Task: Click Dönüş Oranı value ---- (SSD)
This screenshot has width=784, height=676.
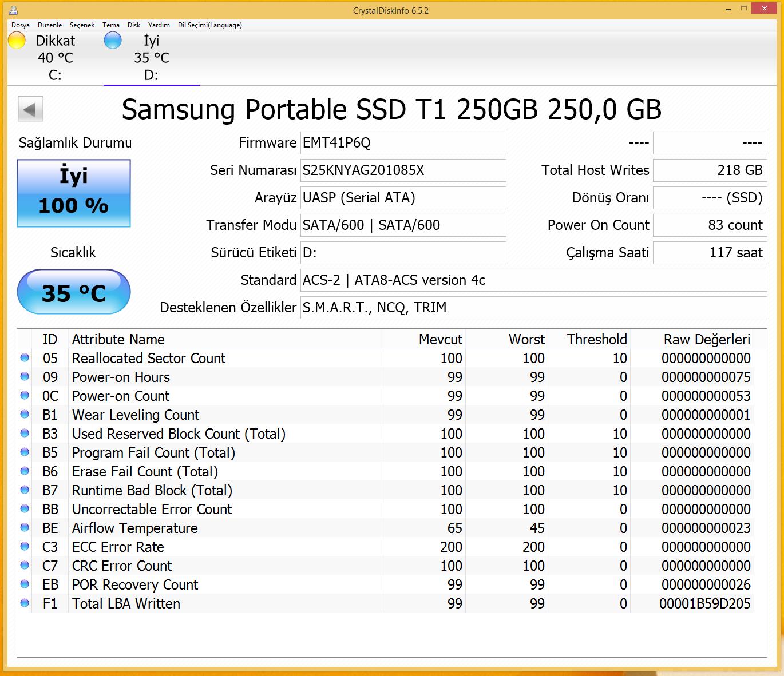Action: click(710, 198)
